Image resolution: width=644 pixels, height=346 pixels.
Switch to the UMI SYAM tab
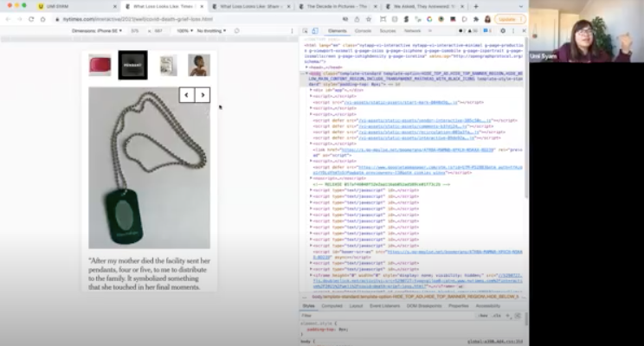[76, 7]
